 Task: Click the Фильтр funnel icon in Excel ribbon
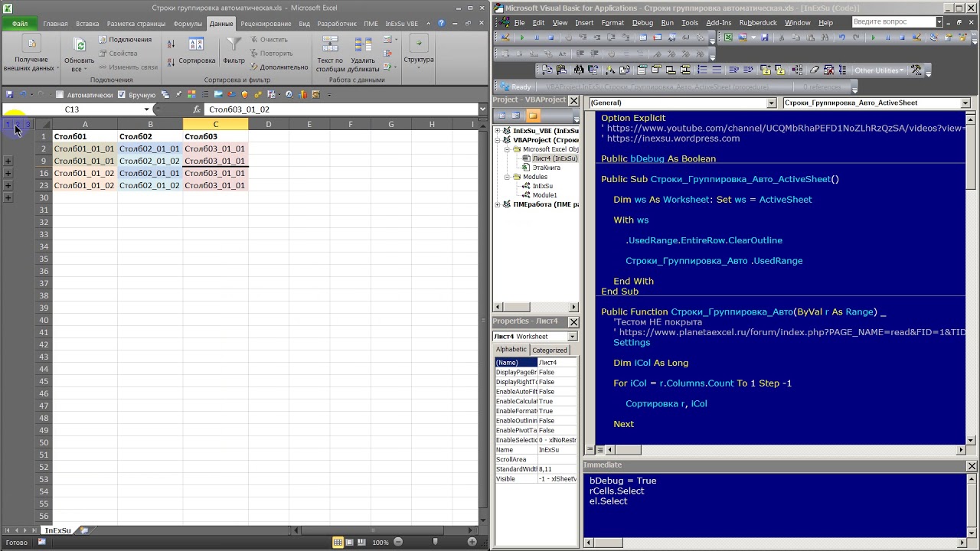[x=234, y=44]
